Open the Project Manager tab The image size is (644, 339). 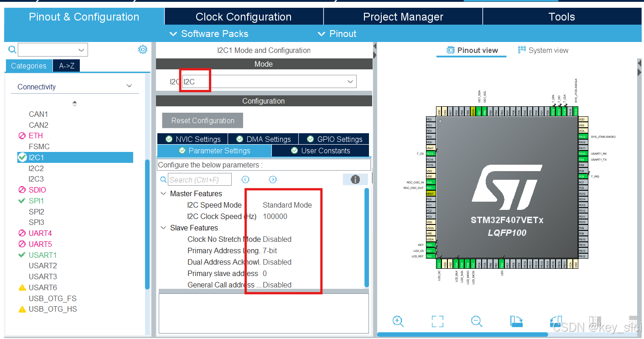pos(403,17)
